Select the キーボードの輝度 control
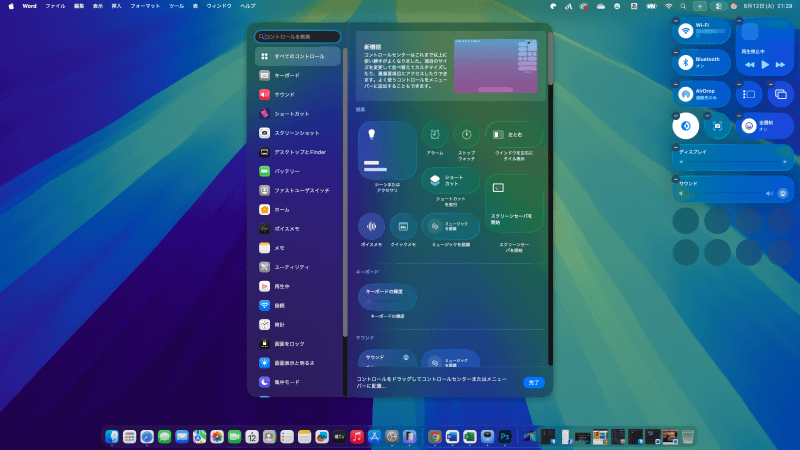The height and width of the screenshot is (450, 800). tap(387, 297)
